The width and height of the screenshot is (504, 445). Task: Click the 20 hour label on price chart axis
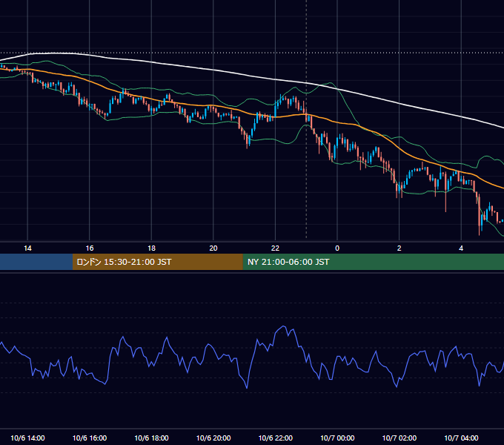click(213, 248)
